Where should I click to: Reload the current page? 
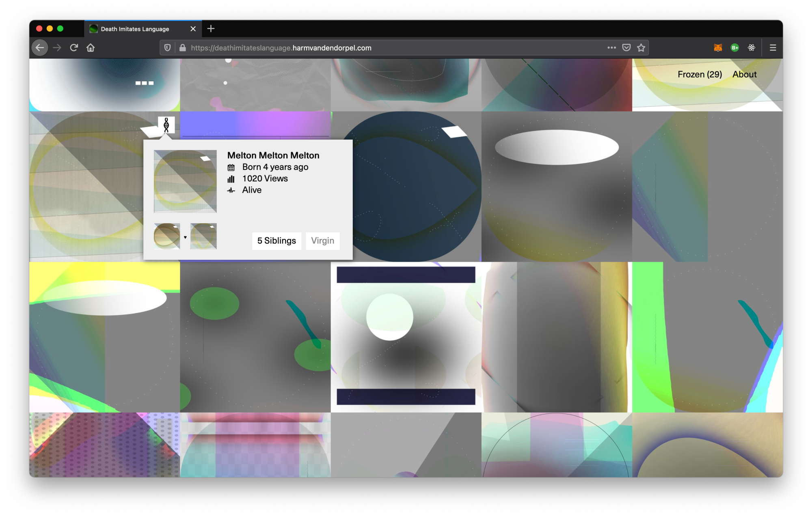click(x=74, y=48)
